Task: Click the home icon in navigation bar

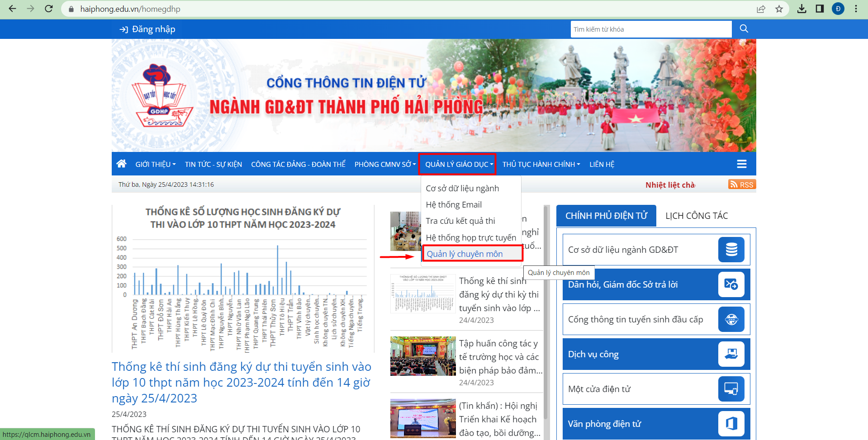Action: click(x=121, y=164)
